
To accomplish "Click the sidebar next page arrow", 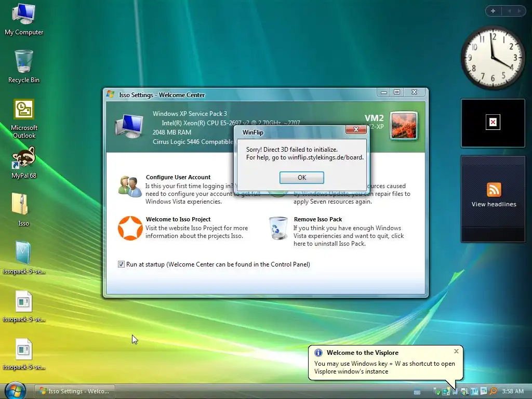I will [x=519, y=11].
